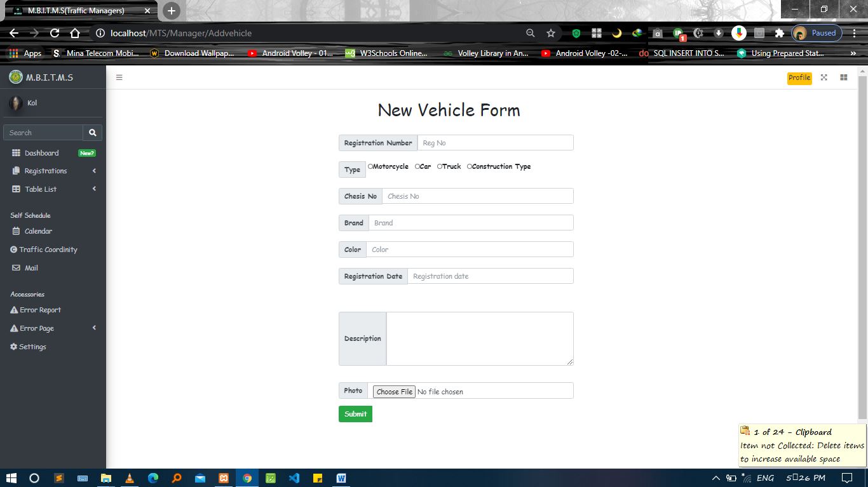The width and height of the screenshot is (868, 487).
Task: Open the Dashboard from the sidebar
Action: point(42,152)
